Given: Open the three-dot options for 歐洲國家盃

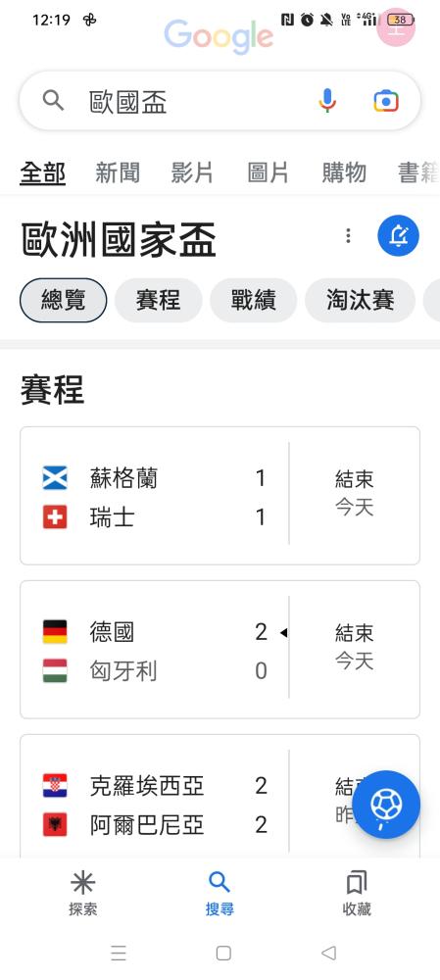Looking at the screenshot, I should click(x=348, y=235).
